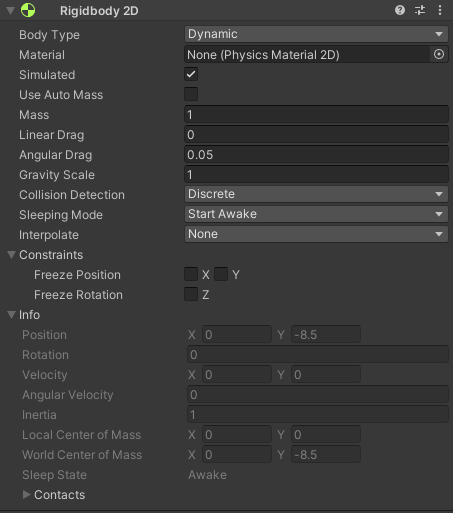Click the Gravity Scale input field
This screenshot has height=513, width=453.
tap(316, 174)
